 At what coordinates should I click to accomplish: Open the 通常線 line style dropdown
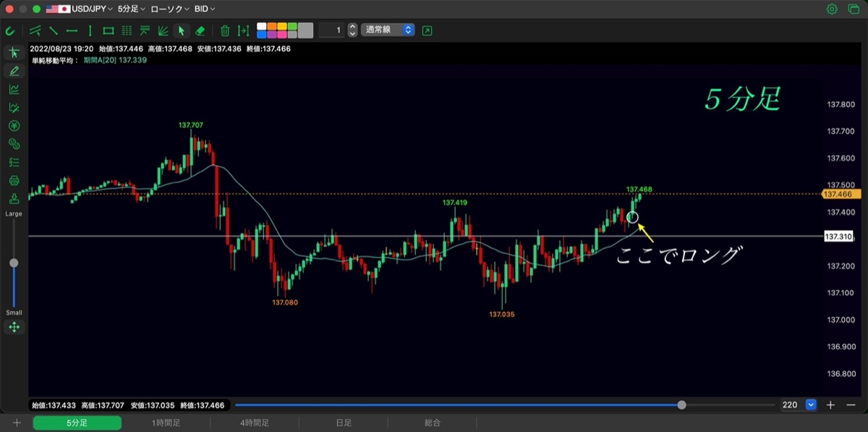pyautogui.click(x=387, y=30)
